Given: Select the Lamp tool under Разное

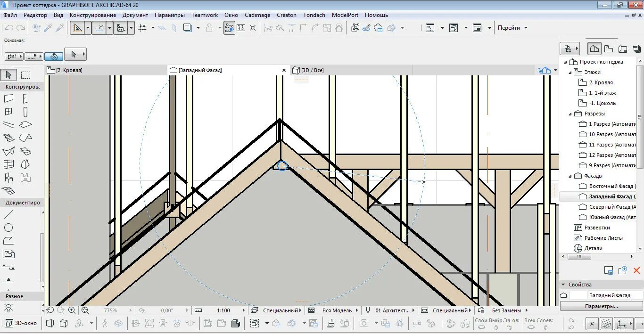Looking at the screenshot, I should point(8,308).
